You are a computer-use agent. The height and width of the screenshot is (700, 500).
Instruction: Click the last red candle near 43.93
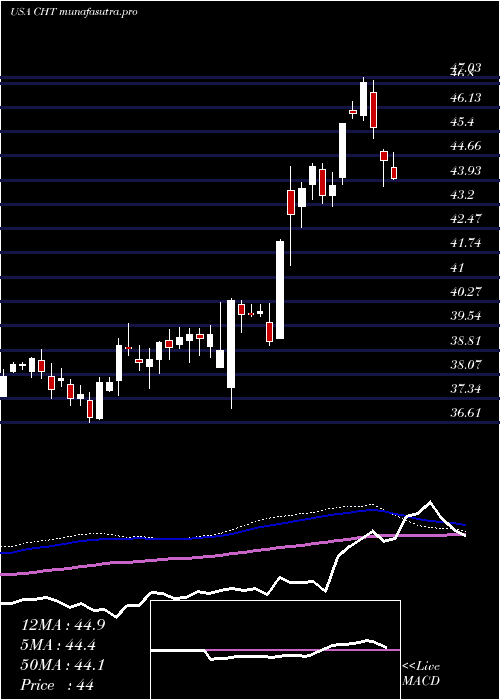click(394, 173)
